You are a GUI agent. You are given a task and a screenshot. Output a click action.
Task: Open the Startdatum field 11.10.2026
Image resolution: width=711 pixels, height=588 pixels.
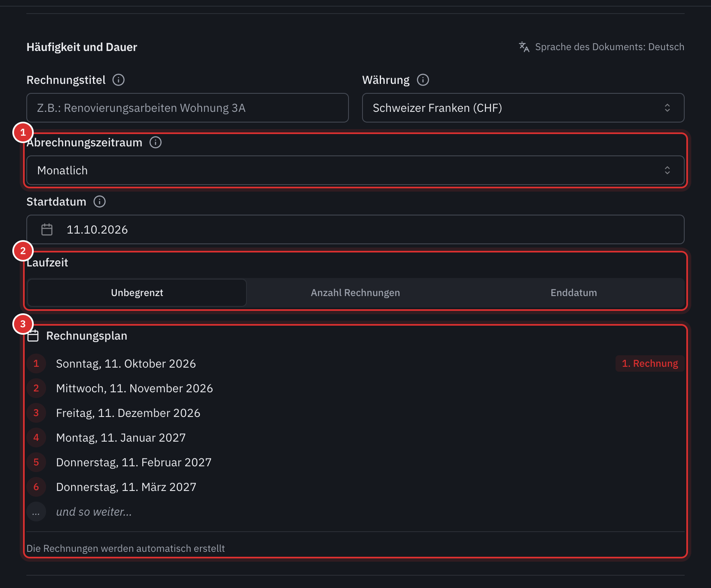point(355,229)
